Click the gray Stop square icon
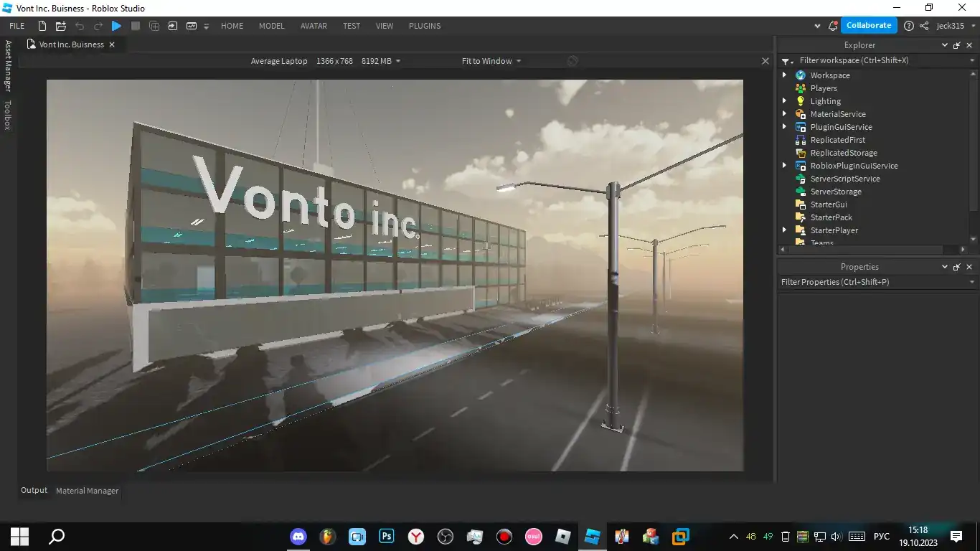The height and width of the screenshot is (551, 980). (136, 26)
